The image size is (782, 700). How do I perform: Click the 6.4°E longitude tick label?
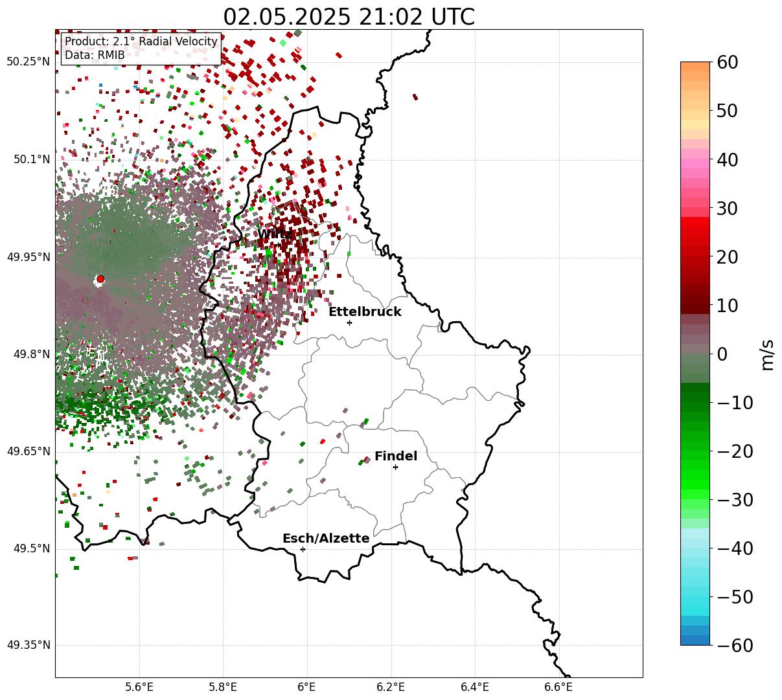tap(475, 687)
